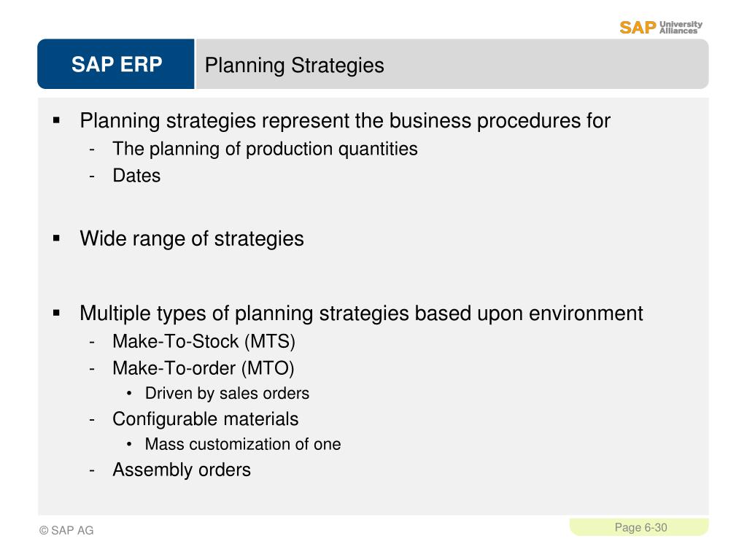Click the Planning Strategies slide title

[x=295, y=65]
